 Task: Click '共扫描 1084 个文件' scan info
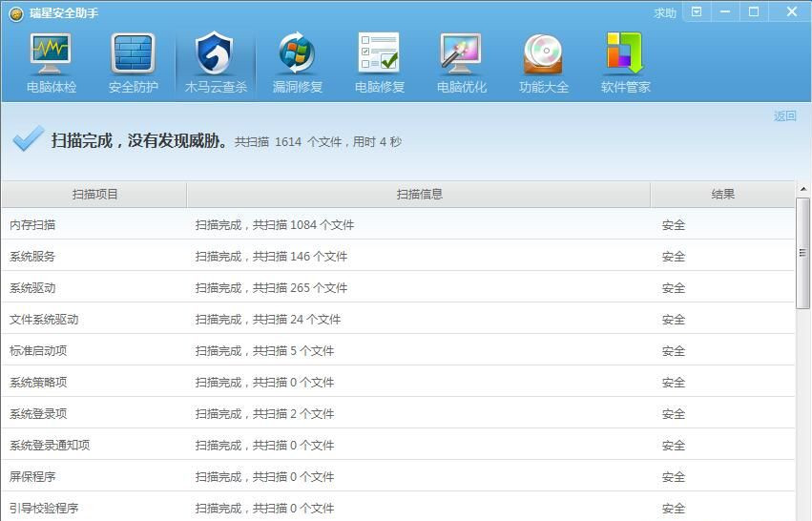(x=303, y=225)
